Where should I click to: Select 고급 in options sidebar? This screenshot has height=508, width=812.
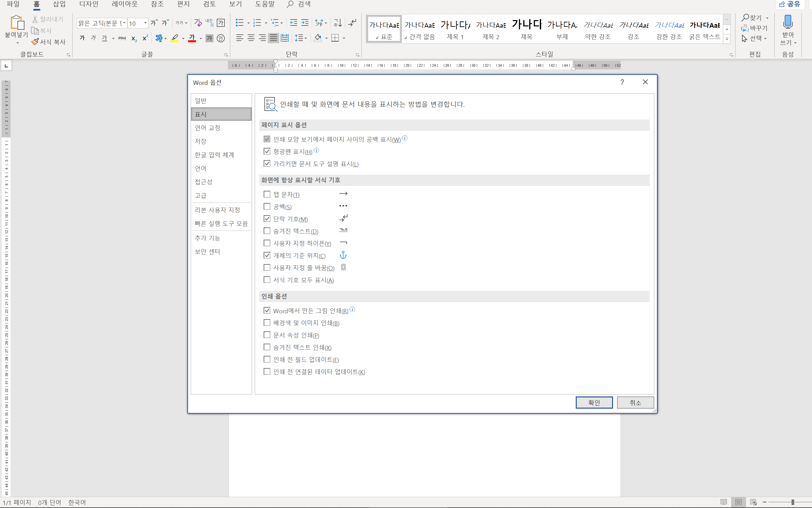[x=201, y=195]
